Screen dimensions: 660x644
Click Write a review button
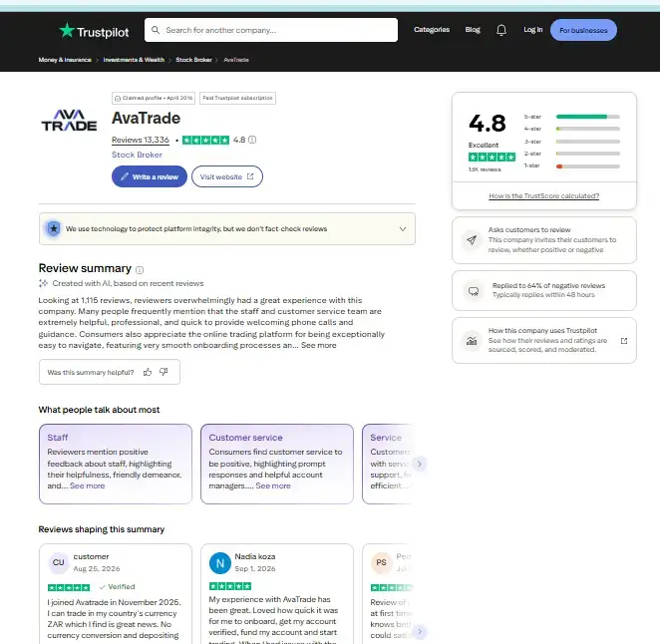coord(149,176)
